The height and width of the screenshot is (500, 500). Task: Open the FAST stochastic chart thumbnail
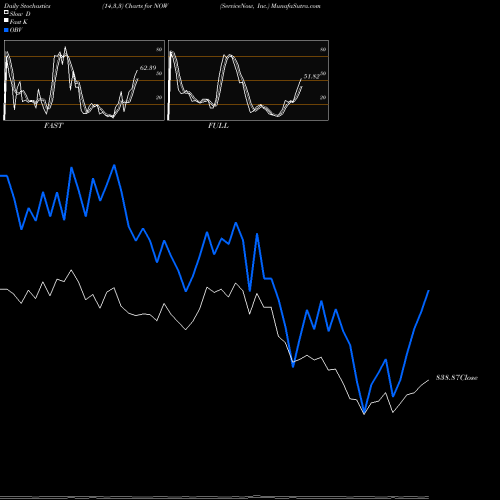[84, 80]
